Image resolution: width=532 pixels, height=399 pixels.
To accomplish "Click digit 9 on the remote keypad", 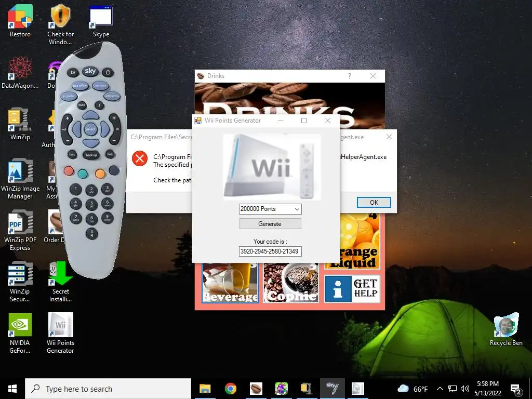I will (108, 217).
